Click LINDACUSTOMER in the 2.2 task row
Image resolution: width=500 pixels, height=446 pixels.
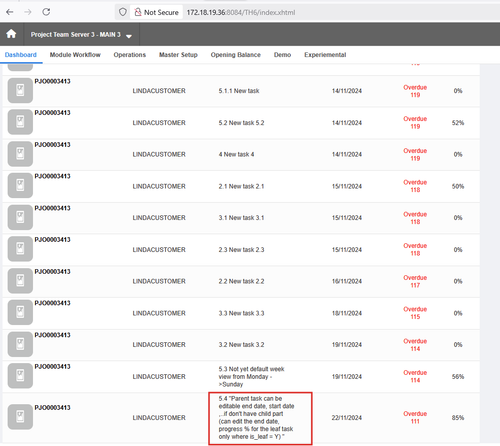click(x=159, y=281)
